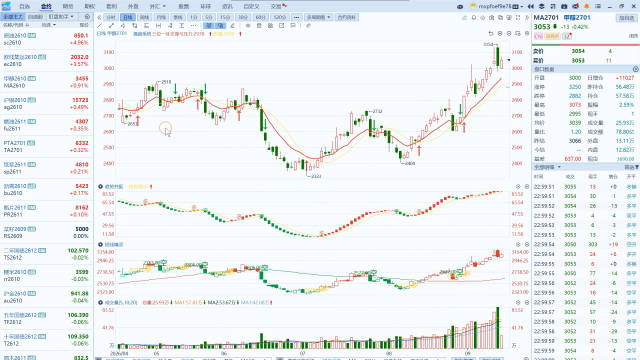Image resolution: width=640 pixels, height=360 pixels.
Task: Sort watchlist by 涨幅 column dropdown
Action: [x=48, y=25]
